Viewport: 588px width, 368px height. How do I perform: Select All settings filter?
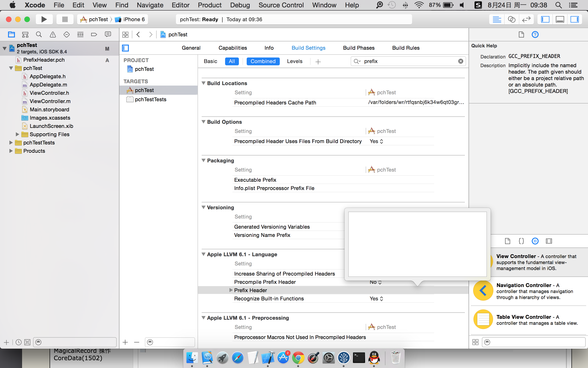(x=232, y=61)
